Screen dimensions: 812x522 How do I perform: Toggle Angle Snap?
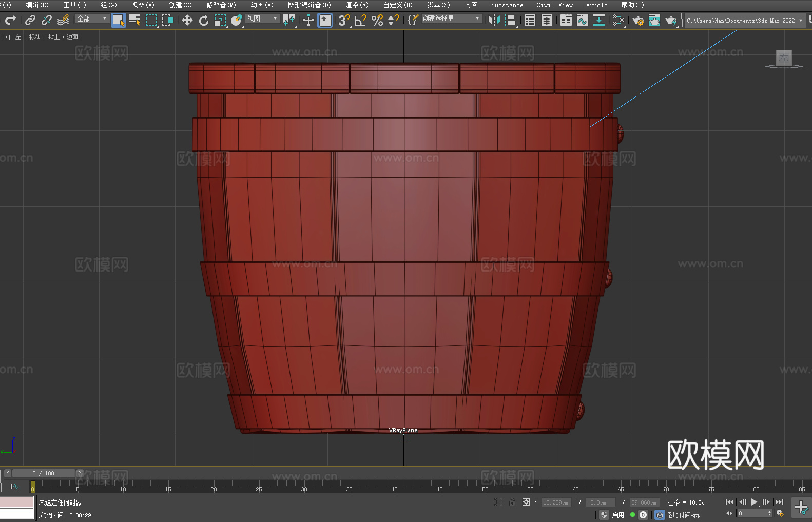[361, 20]
